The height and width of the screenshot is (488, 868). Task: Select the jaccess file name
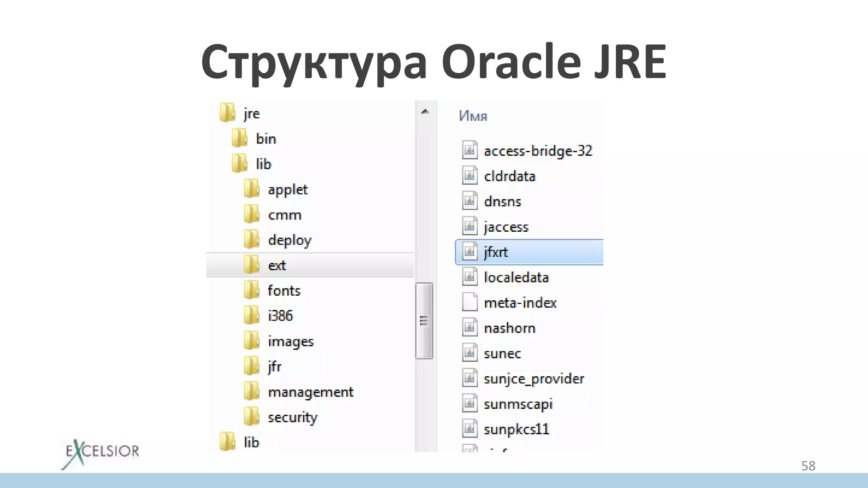click(x=506, y=227)
